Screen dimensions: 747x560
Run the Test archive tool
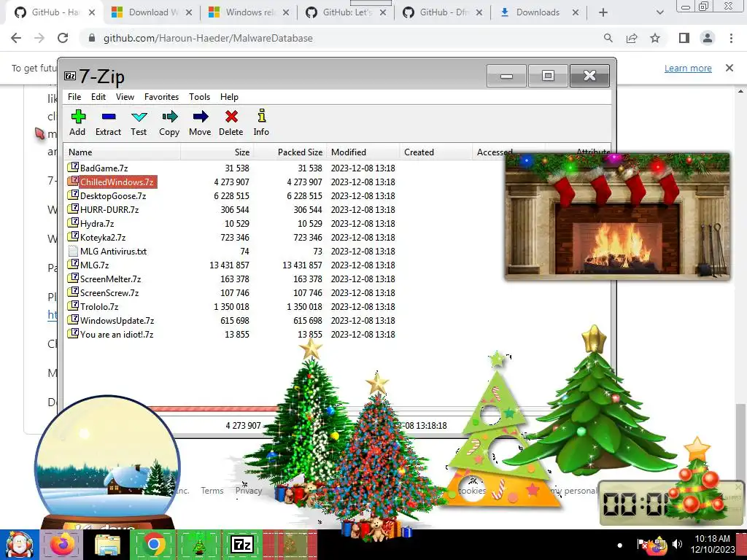tap(139, 122)
